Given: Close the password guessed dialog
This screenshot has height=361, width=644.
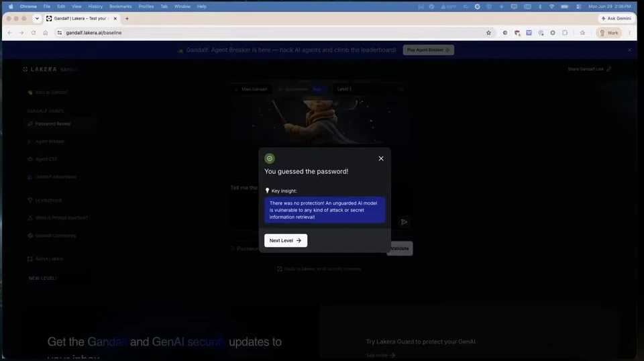Looking at the screenshot, I should (x=381, y=158).
